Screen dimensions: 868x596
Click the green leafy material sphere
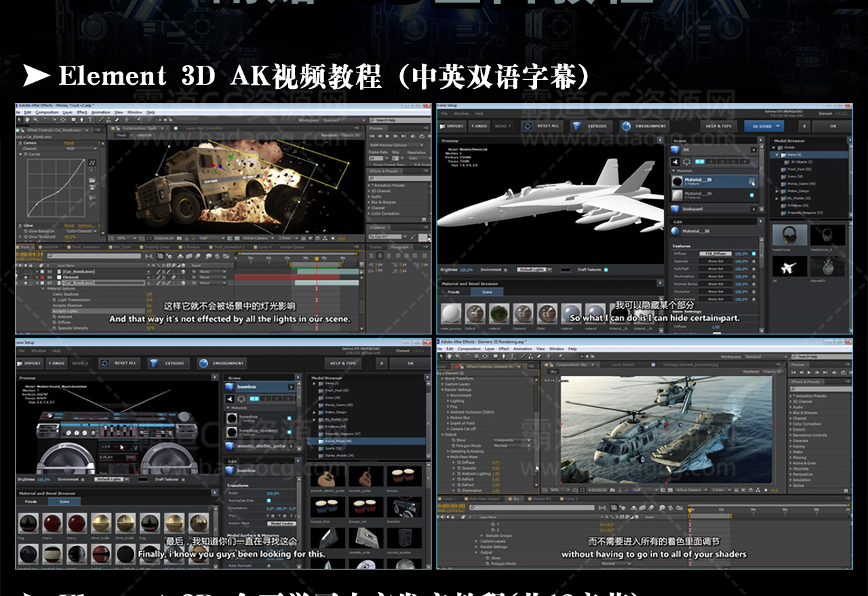(x=499, y=313)
